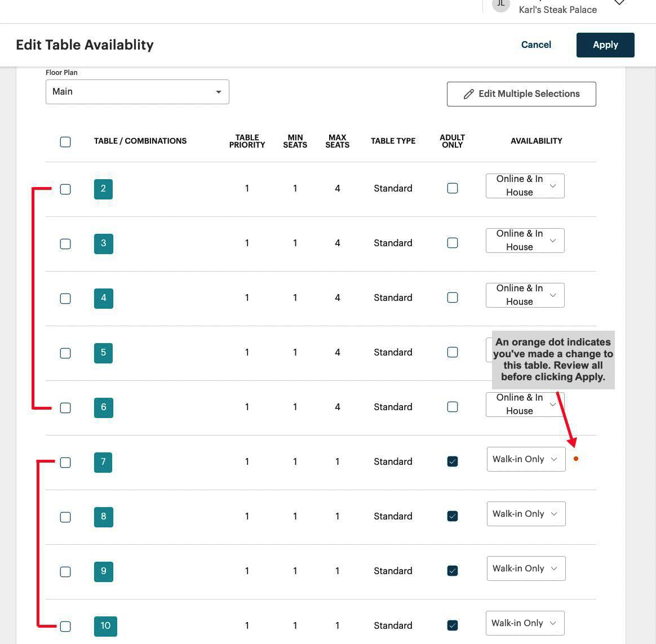Uncheck Adult Only for table 10

(x=452, y=625)
